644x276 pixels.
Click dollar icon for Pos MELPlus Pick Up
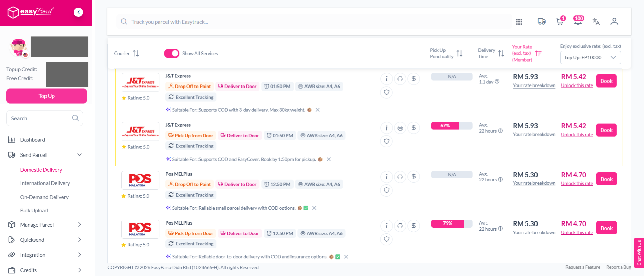(x=413, y=226)
